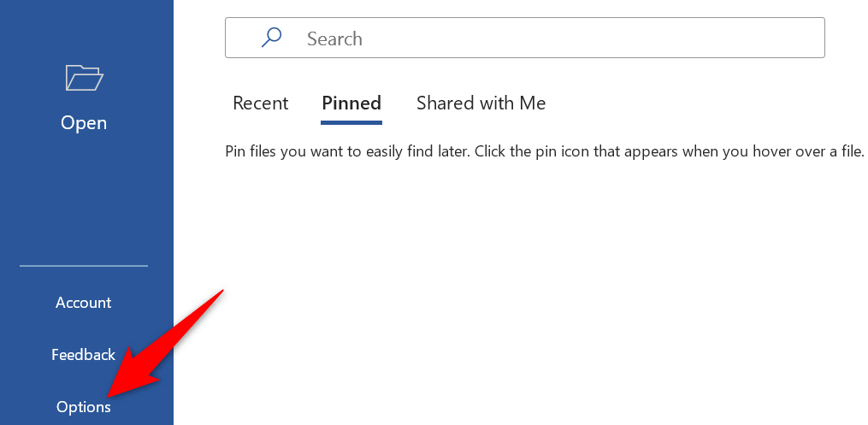Screen dimensions: 868x425
Task: Click the blue underline beneath Pinned
Action: click(x=351, y=122)
